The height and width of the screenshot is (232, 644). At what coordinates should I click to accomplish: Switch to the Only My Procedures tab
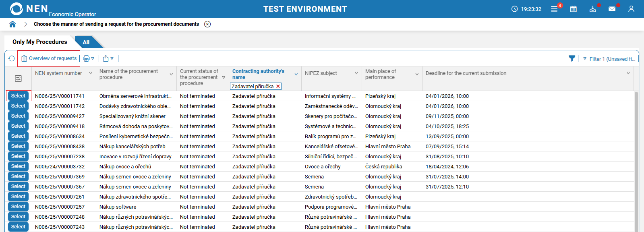tap(39, 42)
